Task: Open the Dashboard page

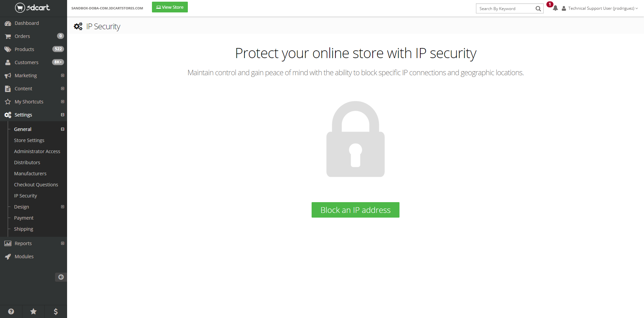Action: [26, 23]
